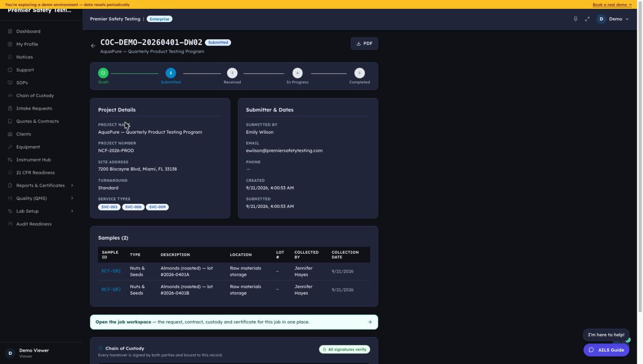
Task: Click the In Progress step circle
Action: [x=297, y=73]
